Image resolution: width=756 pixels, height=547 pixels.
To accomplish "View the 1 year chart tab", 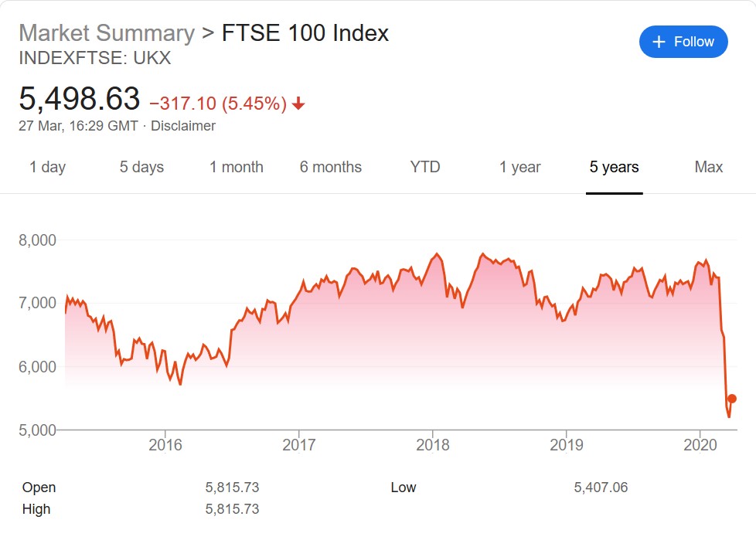I will click(x=519, y=167).
